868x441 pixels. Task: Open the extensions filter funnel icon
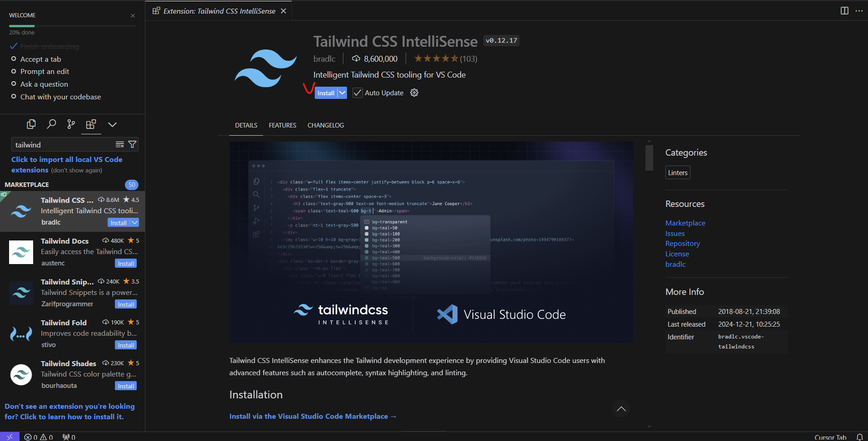coord(132,144)
